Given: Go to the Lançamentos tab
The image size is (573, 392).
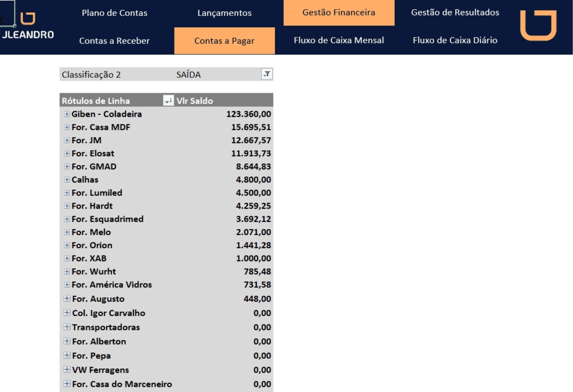Looking at the screenshot, I should click(x=224, y=13).
